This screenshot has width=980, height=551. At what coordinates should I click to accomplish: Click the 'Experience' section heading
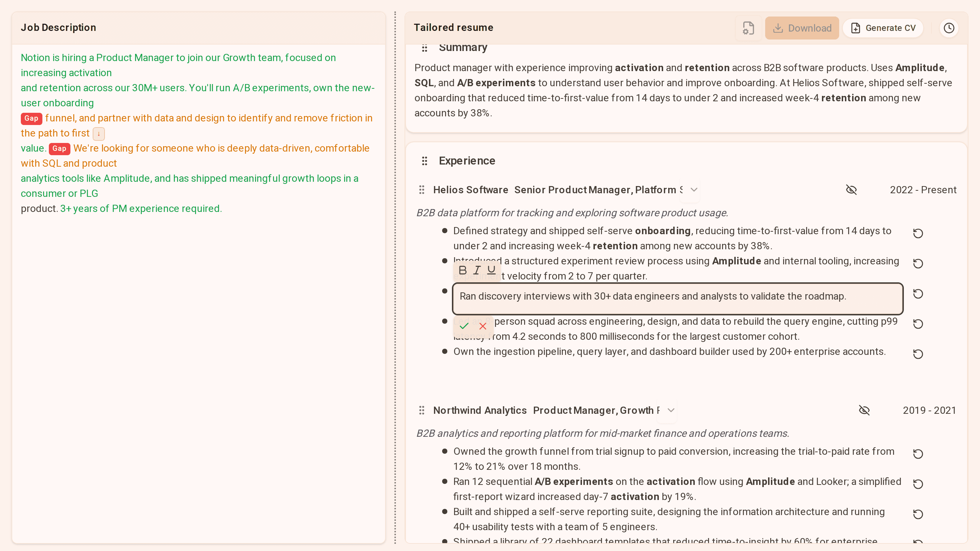(x=467, y=161)
